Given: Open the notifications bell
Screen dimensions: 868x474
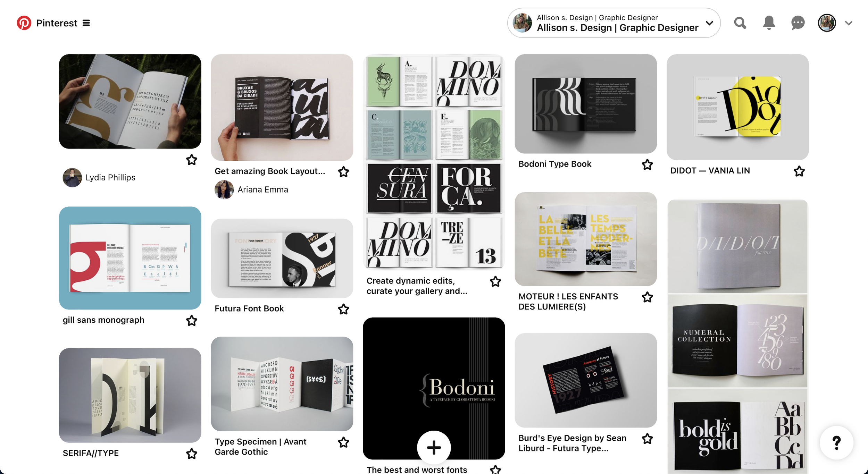Looking at the screenshot, I should click(x=769, y=23).
